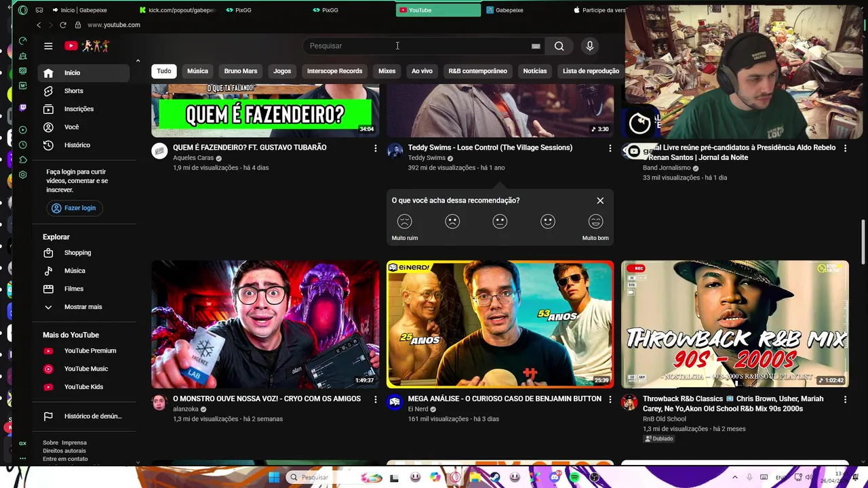Screen dimensions: 868x488
Task: Close the recommendation feedback survey
Action: [600, 201]
